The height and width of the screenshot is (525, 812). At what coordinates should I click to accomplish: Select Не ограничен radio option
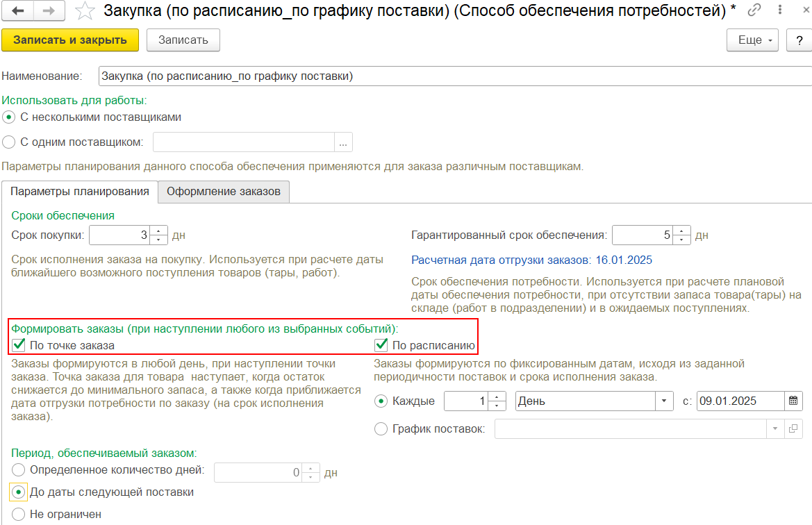[x=18, y=514]
